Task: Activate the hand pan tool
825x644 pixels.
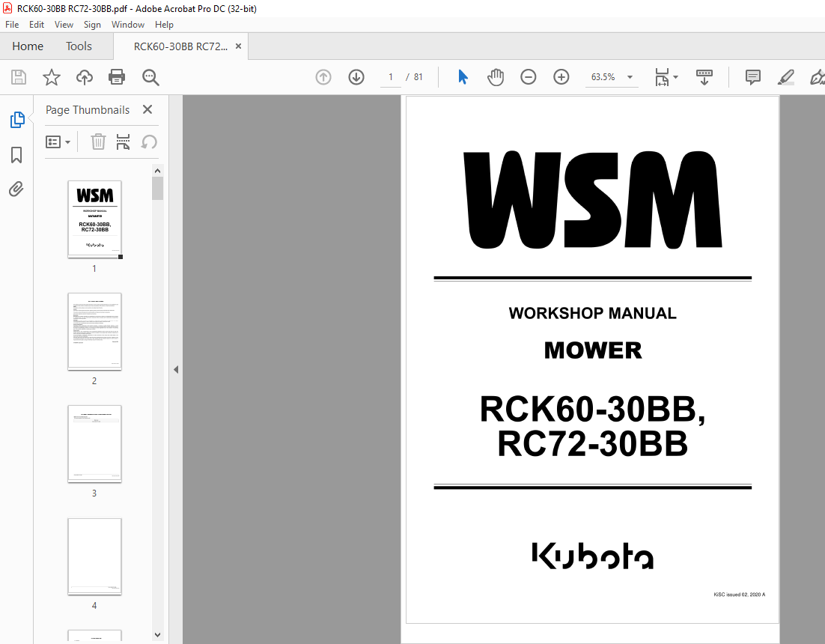Action: click(495, 77)
